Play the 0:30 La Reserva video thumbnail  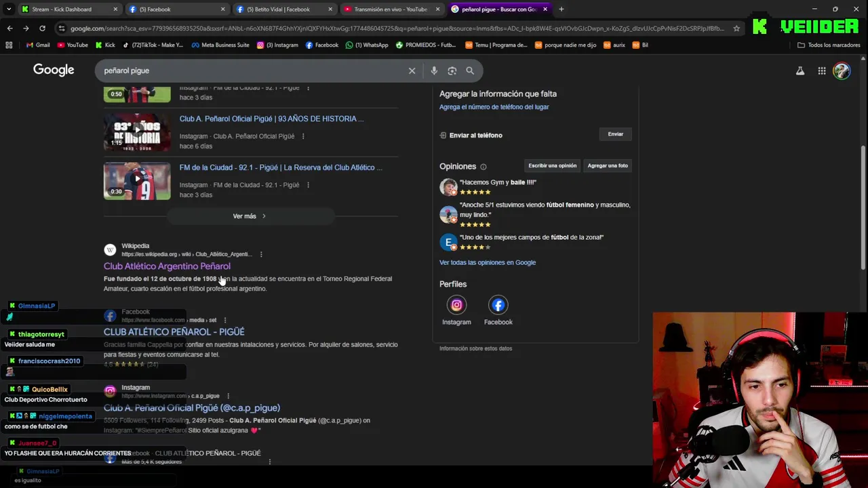click(137, 180)
